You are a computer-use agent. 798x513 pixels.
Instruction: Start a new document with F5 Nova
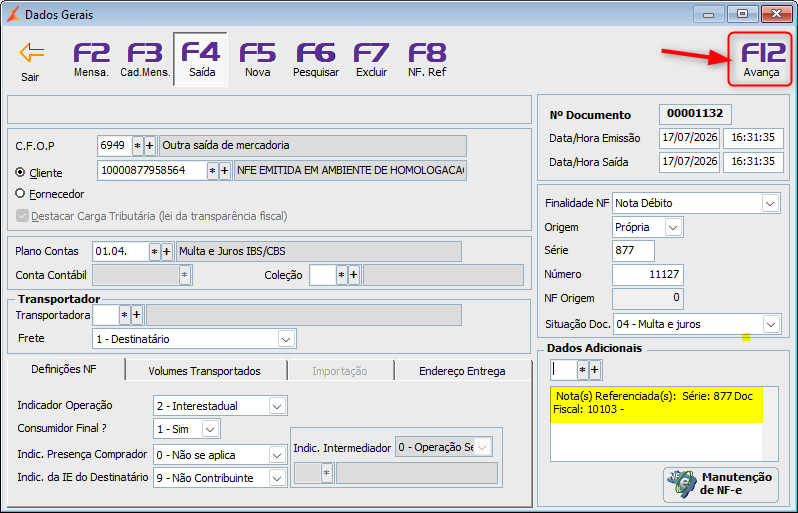258,59
